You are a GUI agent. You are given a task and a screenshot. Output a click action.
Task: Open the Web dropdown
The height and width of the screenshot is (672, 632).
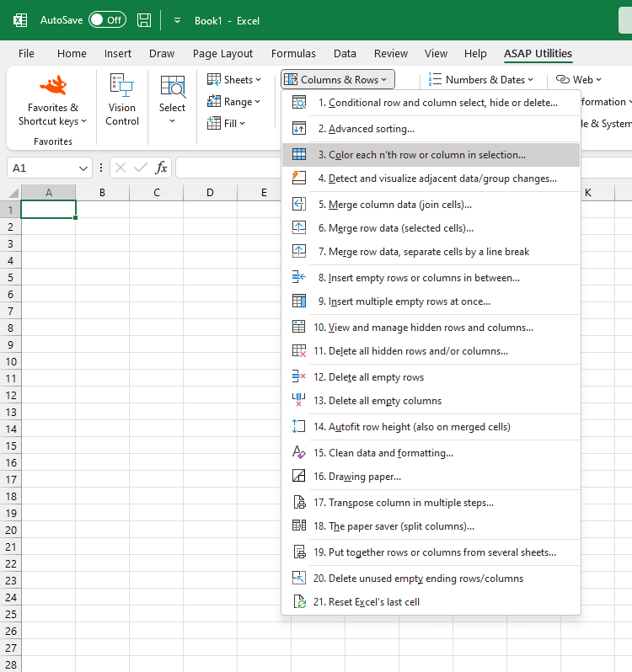579,80
